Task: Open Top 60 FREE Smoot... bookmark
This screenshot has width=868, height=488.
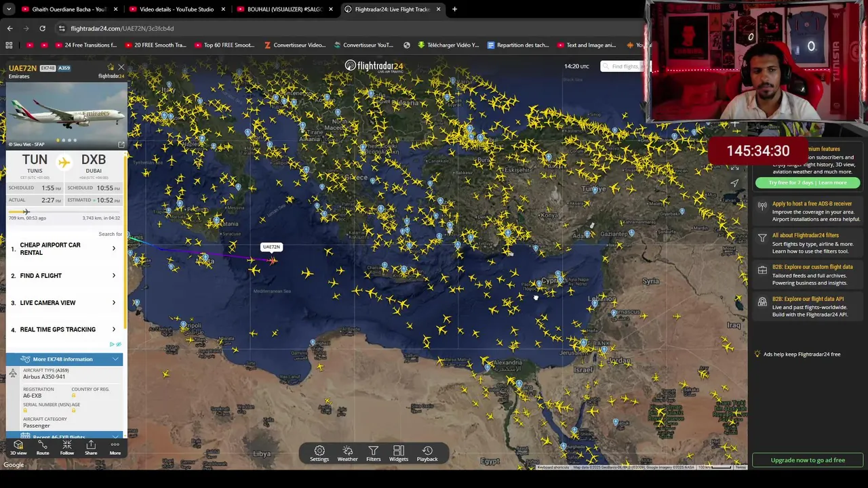Action: point(224,45)
